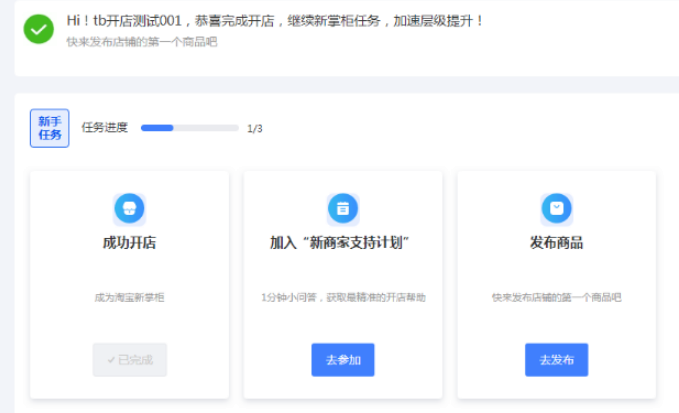Click the 新手任务 badge
The height and width of the screenshot is (413, 679).
[49, 128]
